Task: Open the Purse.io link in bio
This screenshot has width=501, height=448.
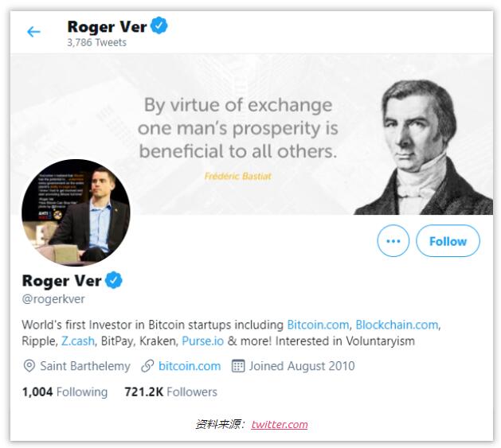Action: tap(202, 341)
